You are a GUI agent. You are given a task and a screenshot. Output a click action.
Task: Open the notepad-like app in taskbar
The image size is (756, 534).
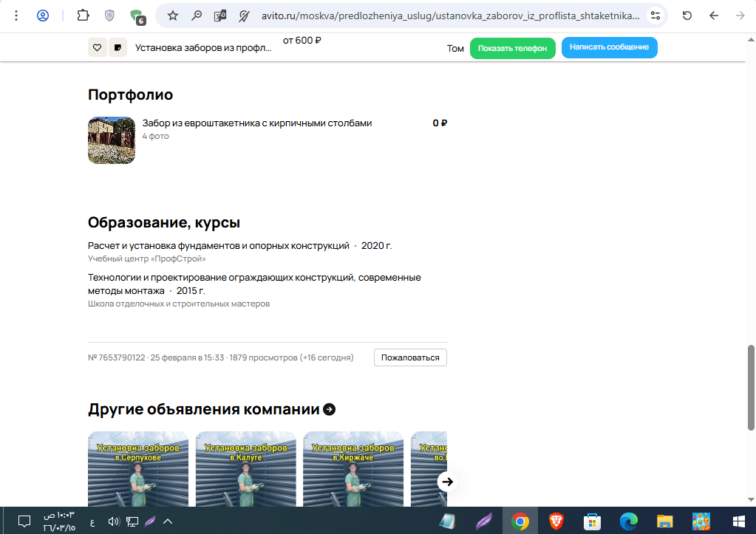click(x=447, y=521)
